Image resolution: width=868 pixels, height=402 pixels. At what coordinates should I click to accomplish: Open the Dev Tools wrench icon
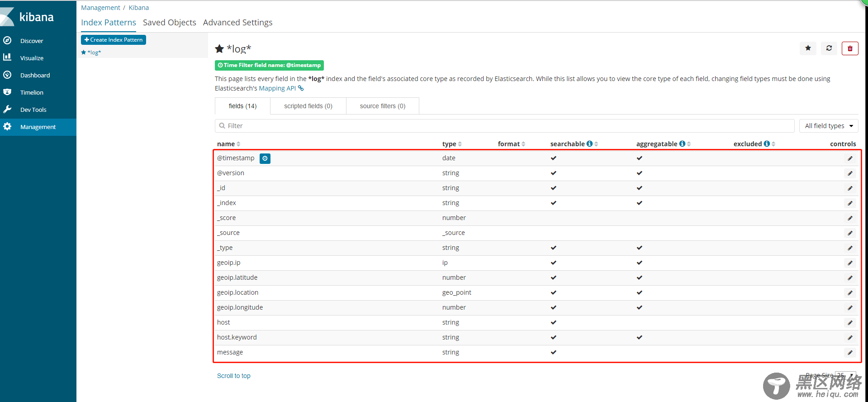pyautogui.click(x=7, y=109)
